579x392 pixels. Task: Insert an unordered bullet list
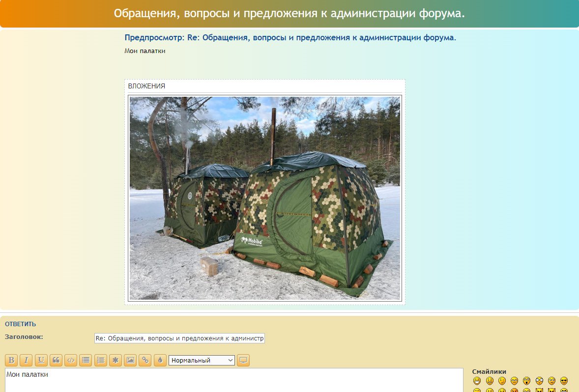coord(86,360)
